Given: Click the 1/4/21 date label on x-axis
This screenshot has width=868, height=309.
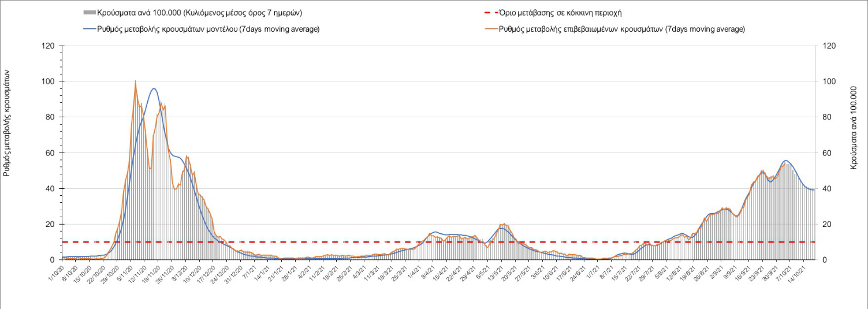Looking at the screenshot, I should tap(413, 273).
